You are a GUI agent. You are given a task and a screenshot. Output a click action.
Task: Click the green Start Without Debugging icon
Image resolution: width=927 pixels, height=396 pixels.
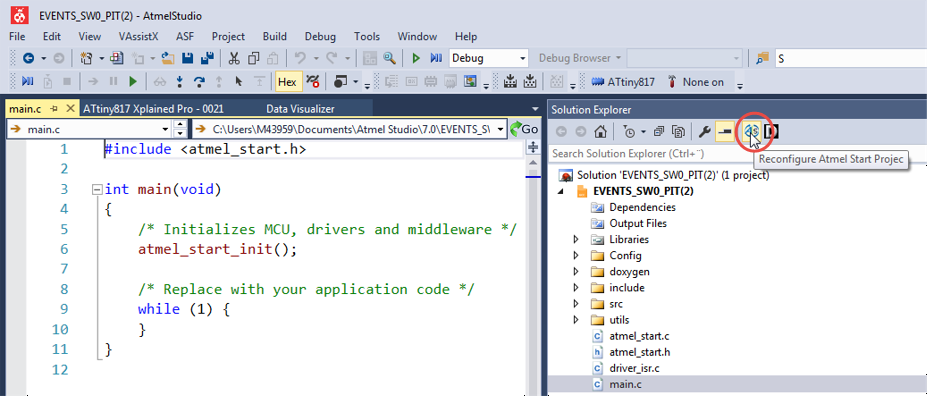416,58
